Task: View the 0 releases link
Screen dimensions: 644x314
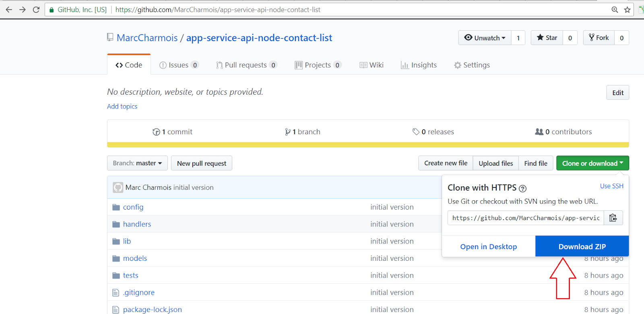Action: 433,132
